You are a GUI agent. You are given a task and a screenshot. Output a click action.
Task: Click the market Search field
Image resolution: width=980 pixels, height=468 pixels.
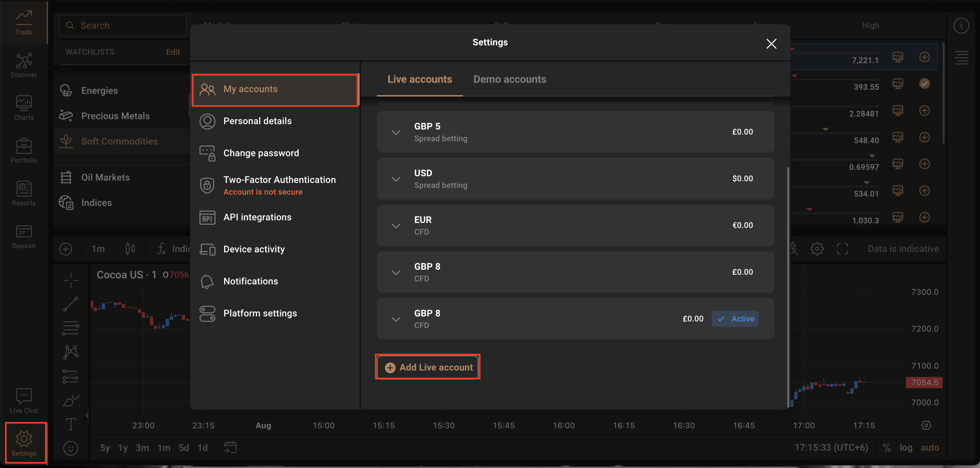[122, 25]
